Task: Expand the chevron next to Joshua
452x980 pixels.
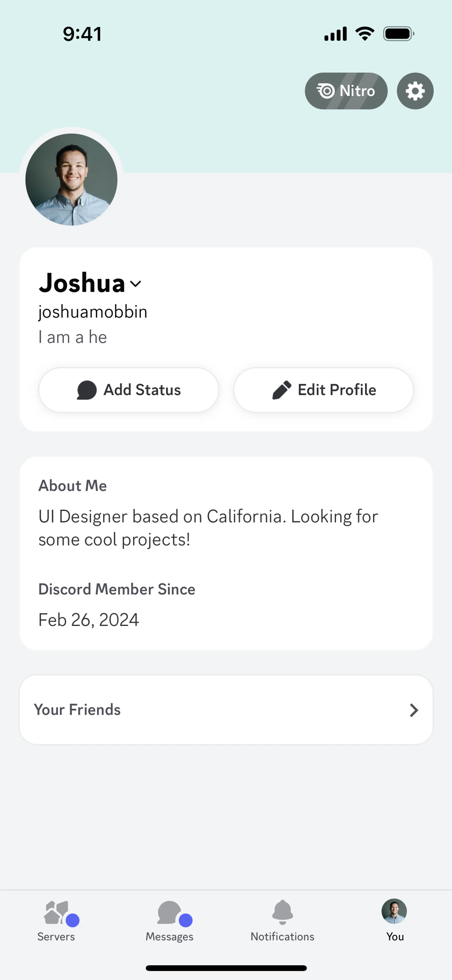Action: pos(135,284)
